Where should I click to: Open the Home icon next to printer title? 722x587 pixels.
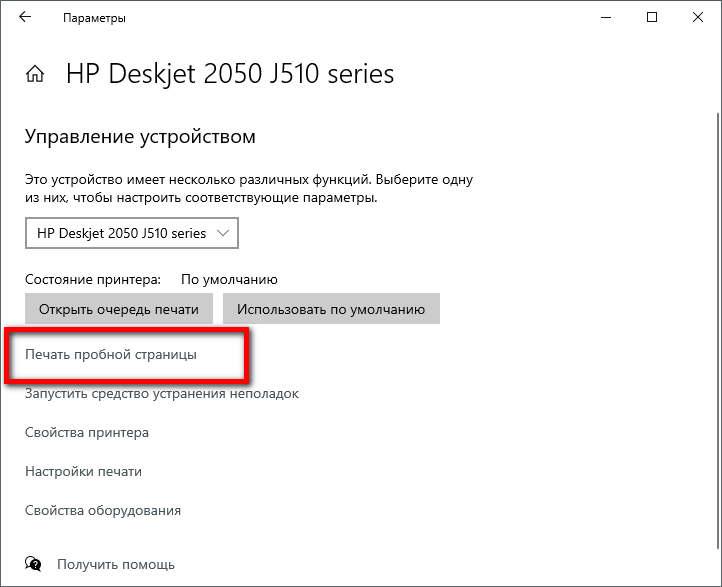click(x=35, y=74)
